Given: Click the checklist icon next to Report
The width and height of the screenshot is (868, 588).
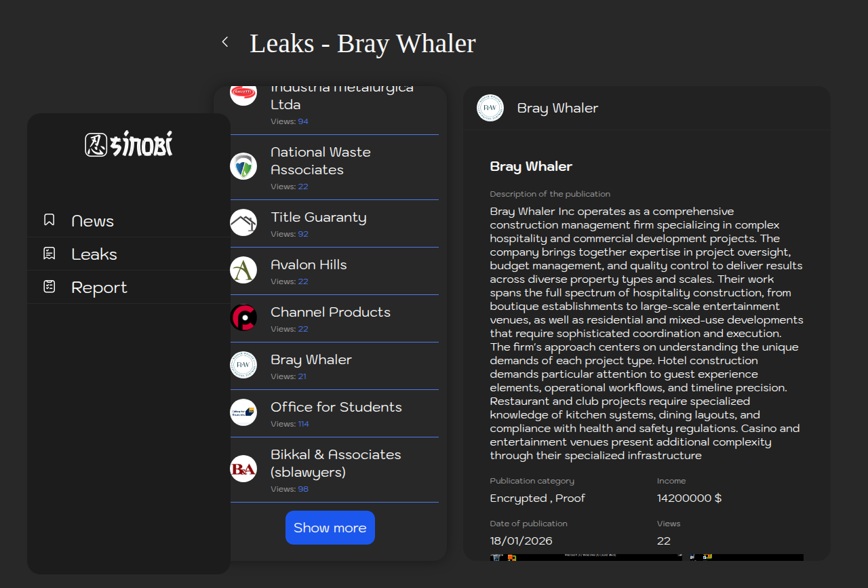Looking at the screenshot, I should (49, 287).
